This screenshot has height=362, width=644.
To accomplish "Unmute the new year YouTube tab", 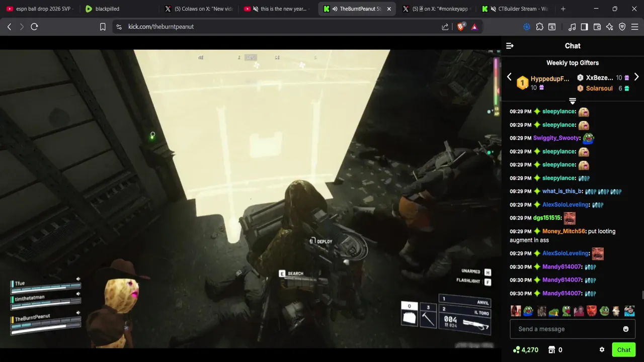I will tap(256, 9).
